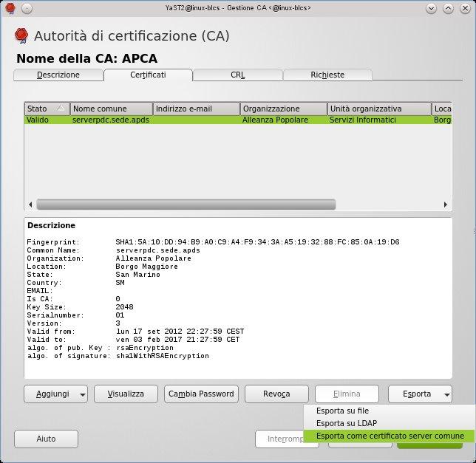Open help with the Aiuto button
Viewport: 476px width, 463px height.
click(x=46, y=439)
